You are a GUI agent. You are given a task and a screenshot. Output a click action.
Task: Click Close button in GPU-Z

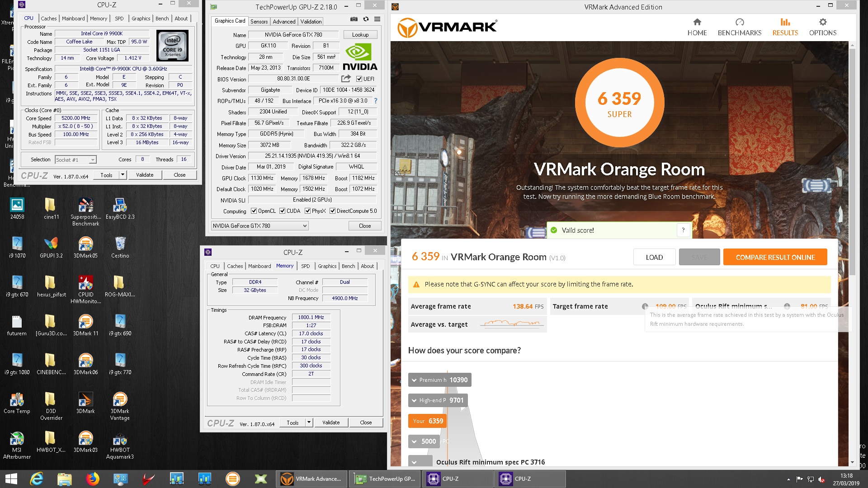365,225
